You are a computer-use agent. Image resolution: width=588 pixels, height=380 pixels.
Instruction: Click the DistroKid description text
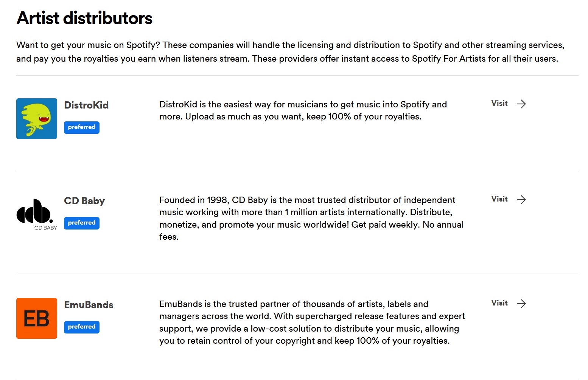[x=303, y=110]
